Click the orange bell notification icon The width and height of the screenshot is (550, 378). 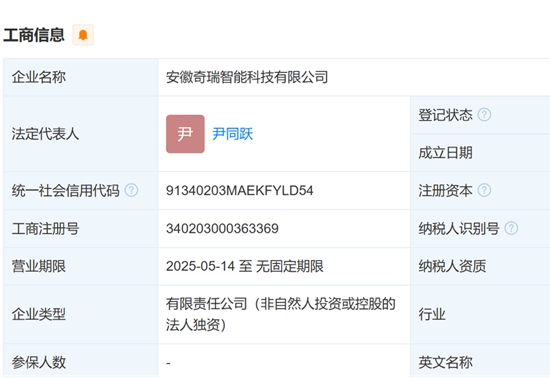tap(83, 35)
